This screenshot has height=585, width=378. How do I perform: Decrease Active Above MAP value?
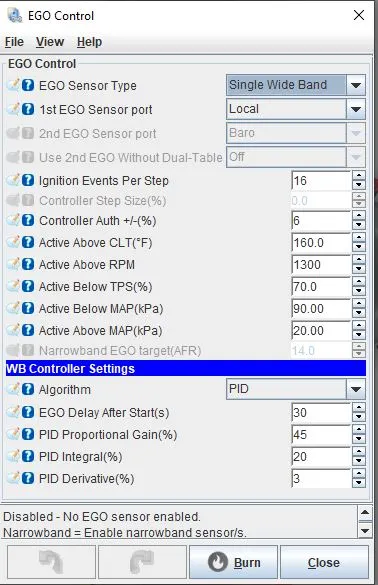pyautogui.click(x=359, y=335)
